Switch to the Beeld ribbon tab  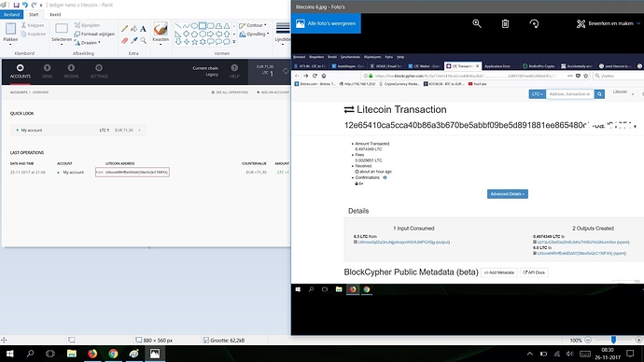pos(55,14)
